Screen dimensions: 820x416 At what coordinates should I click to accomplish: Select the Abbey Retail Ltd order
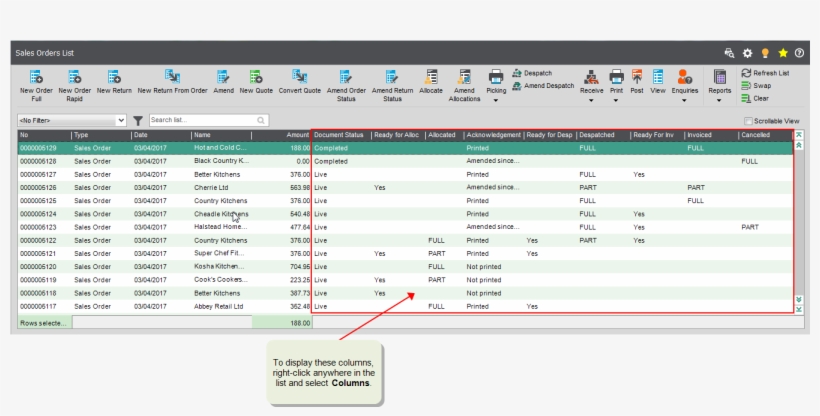point(405,307)
